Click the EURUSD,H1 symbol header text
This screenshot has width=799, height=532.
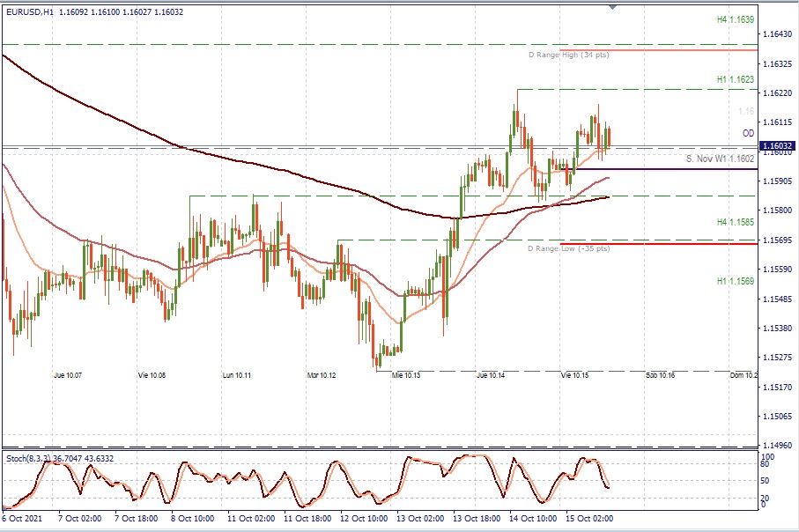point(30,11)
